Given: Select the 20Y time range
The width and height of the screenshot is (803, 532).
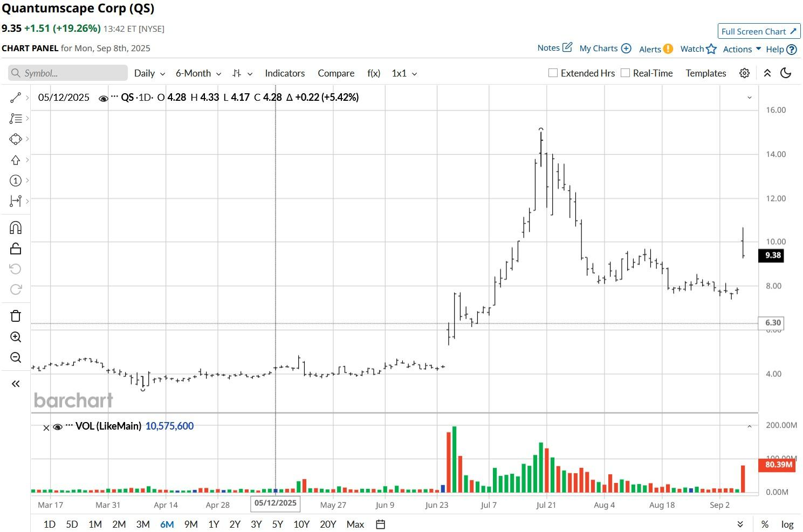Looking at the screenshot, I should [x=328, y=524].
